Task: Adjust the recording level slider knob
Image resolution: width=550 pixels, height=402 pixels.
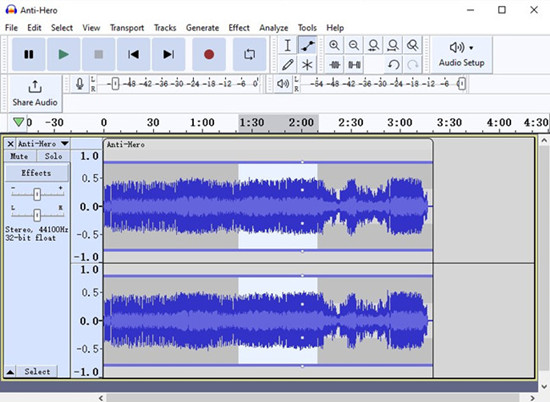Action: [x=115, y=83]
